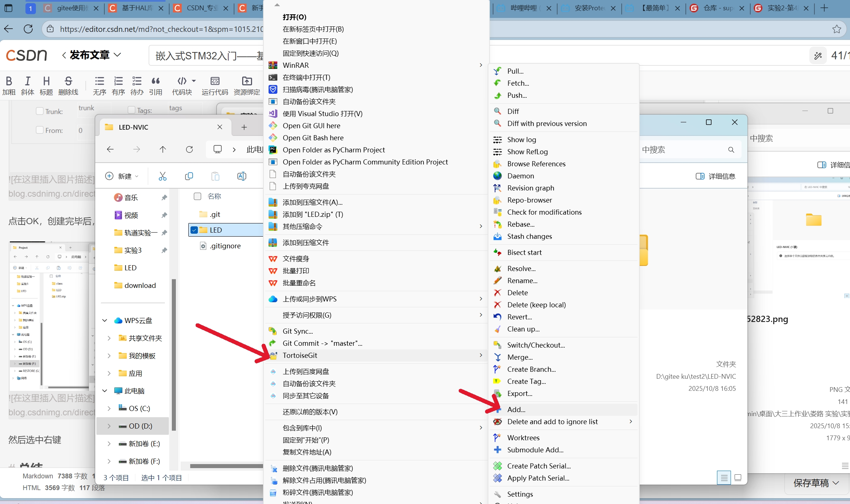The height and width of the screenshot is (504, 850).
Task: Collapse the 此电脑 tree node
Action: click(x=104, y=391)
